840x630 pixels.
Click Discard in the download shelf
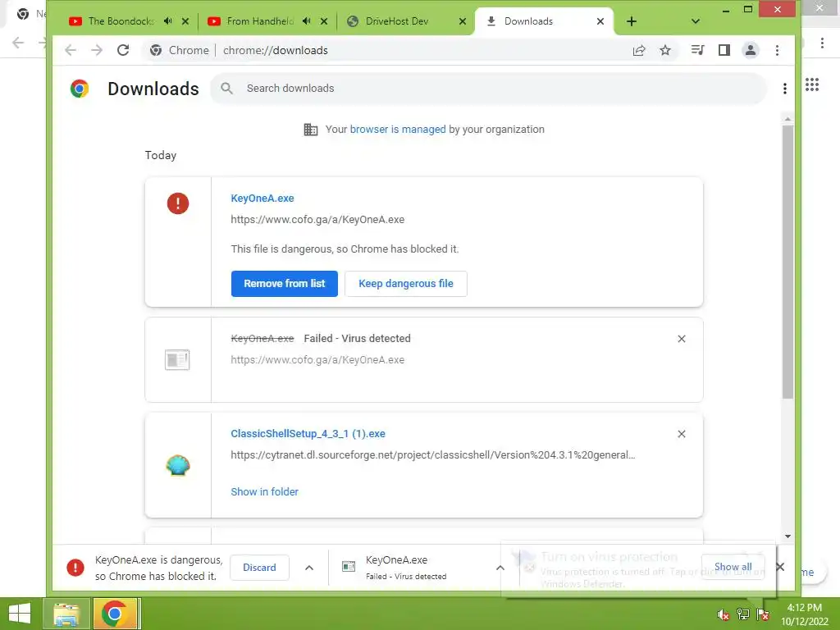point(259,568)
